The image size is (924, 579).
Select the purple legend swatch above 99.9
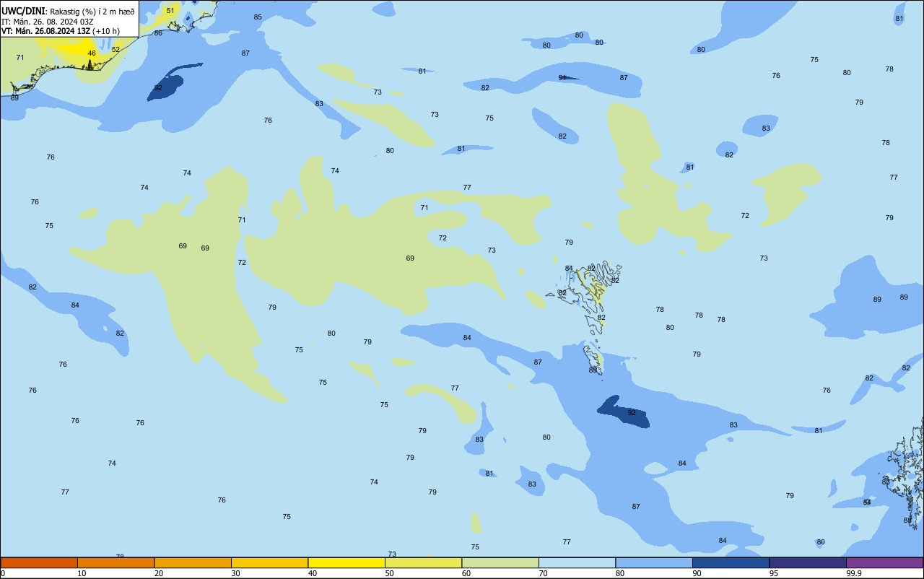point(884,562)
